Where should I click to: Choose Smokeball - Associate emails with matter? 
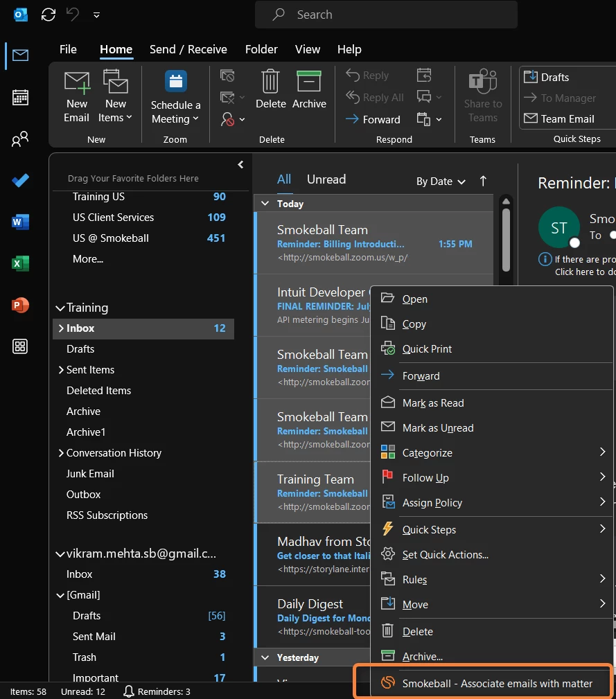click(x=492, y=683)
